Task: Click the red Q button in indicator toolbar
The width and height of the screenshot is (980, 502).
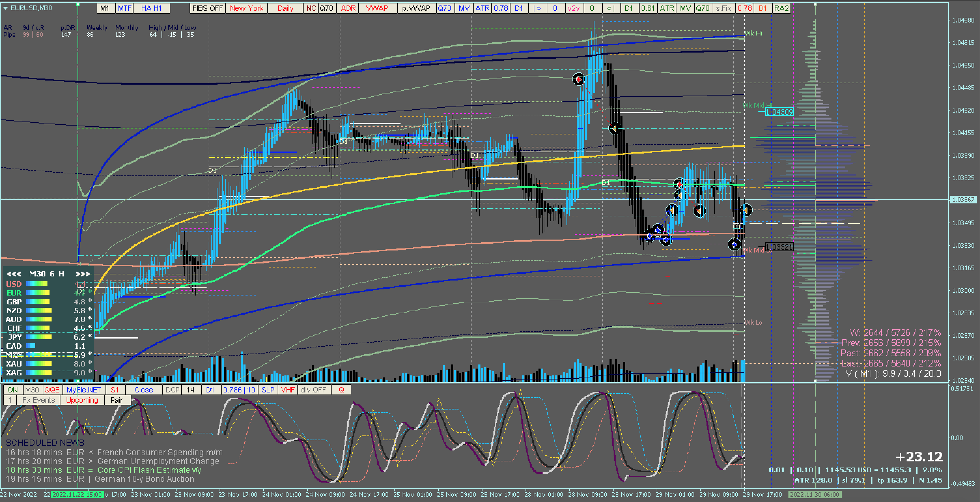Action: pyautogui.click(x=341, y=390)
